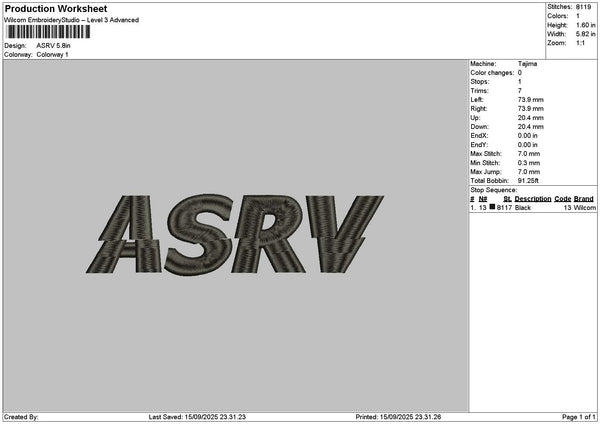Select the Description column header
Image resolution: width=600 pixels, height=424 pixels.
pyautogui.click(x=532, y=198)
